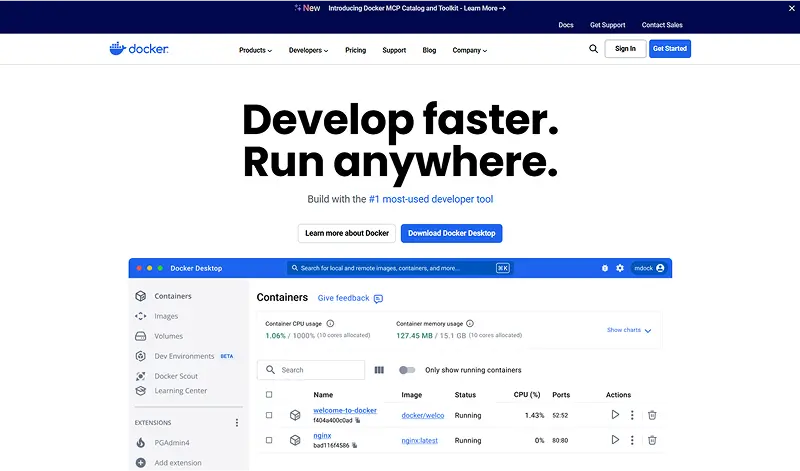Click the Docker Desktop settings gear icon

(x=620, y=268)
